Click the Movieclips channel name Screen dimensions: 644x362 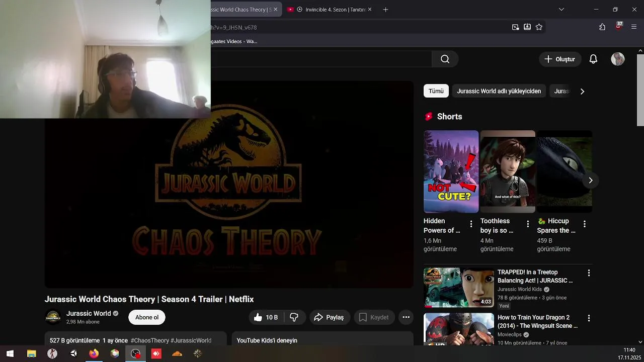(510, 335)
